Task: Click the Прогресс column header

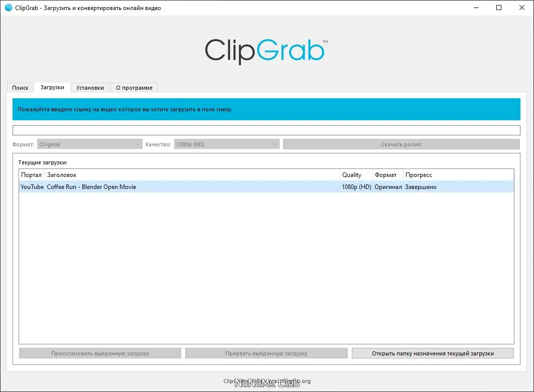Action: tap(458, 175)
